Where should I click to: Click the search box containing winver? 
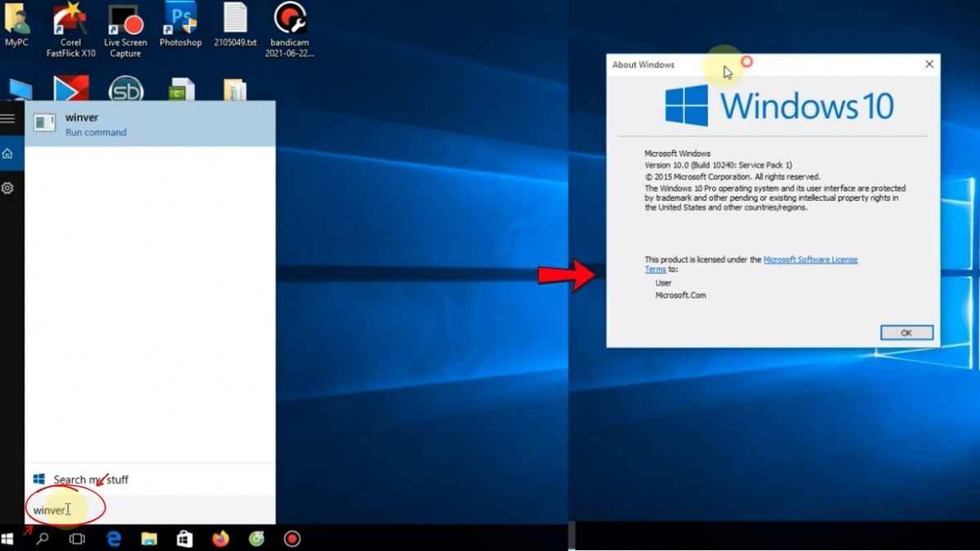150,509
